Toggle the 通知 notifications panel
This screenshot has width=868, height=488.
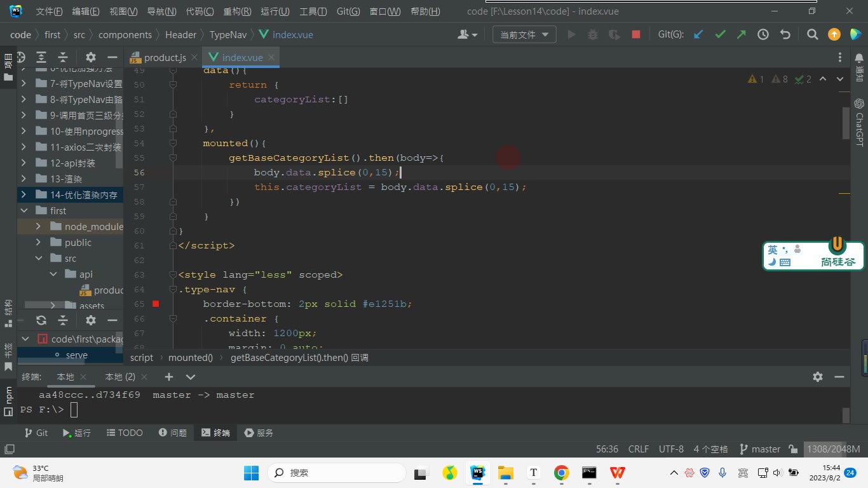point(860,66)
